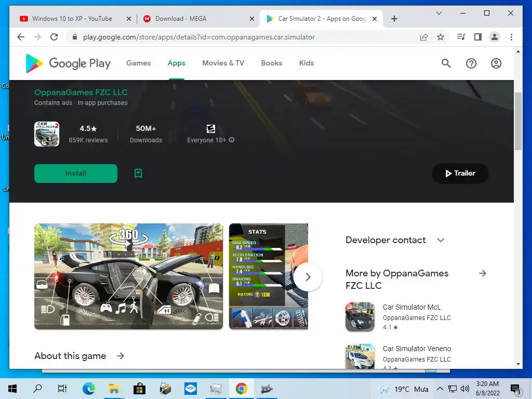532x399 pixels.
Task: Open About this game arrow
Action: tap(121, 355)
